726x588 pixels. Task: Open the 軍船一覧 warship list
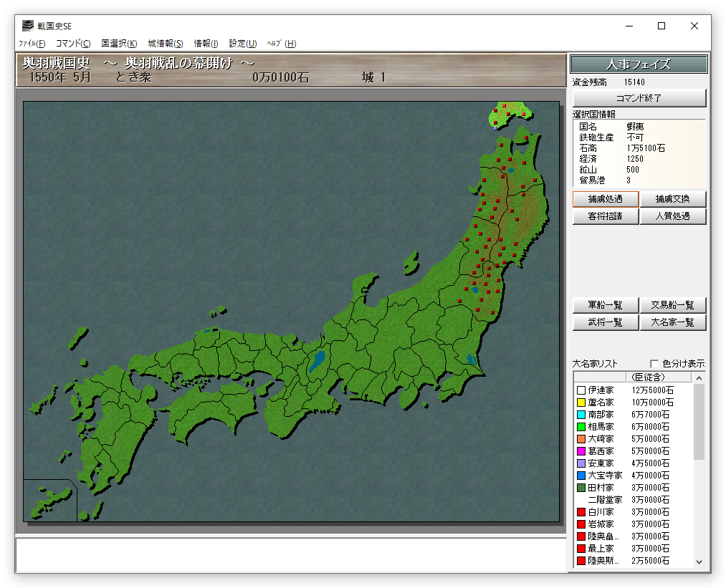click(605, 305)
